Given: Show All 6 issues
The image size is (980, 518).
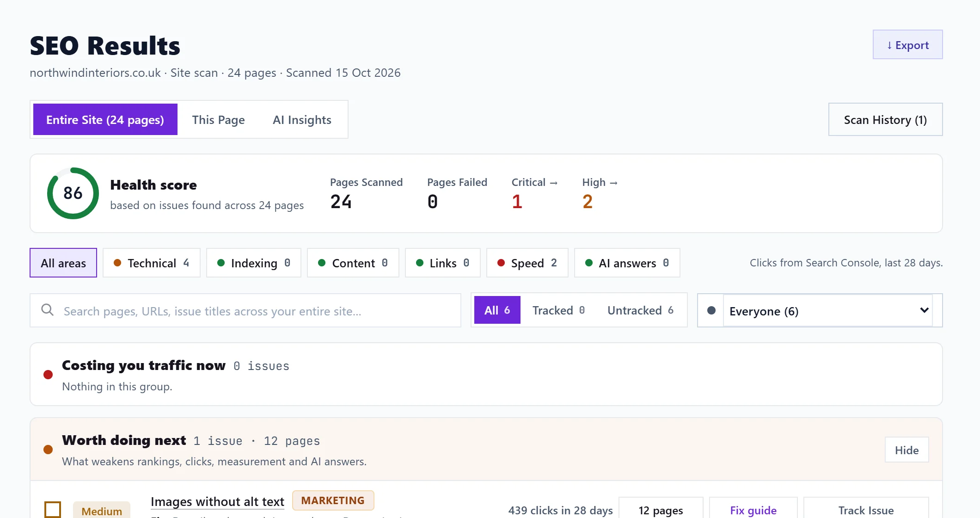Looking at the screenshot, I should click(497, 310).
